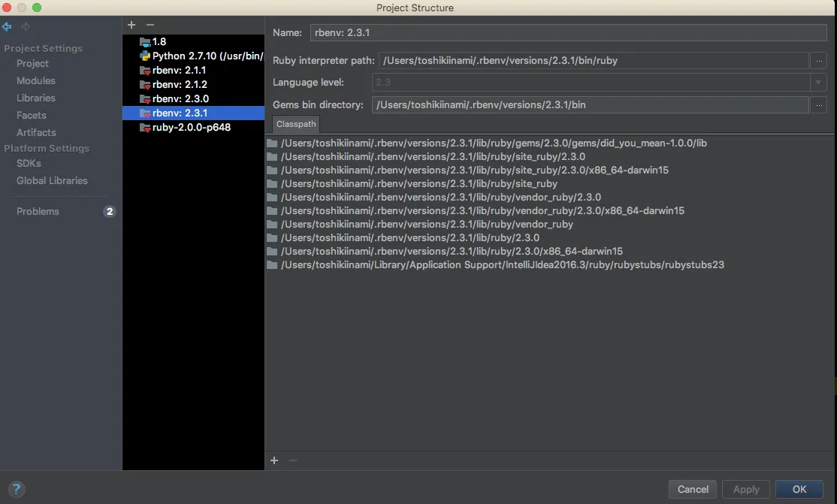This screenshot has height=504, width=837.
Task: Browse for Gems bin directory
Action: pos(819,104)
